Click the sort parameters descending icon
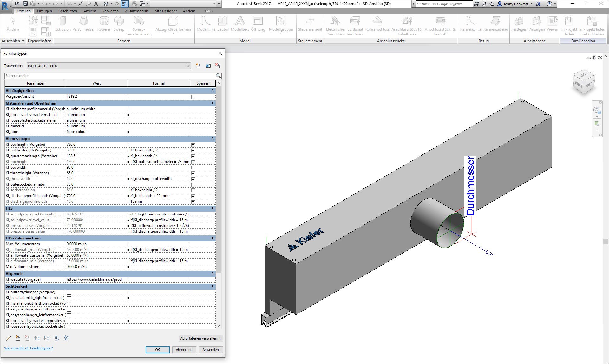Viewport: 609px width, 364px height. (66, 338)
